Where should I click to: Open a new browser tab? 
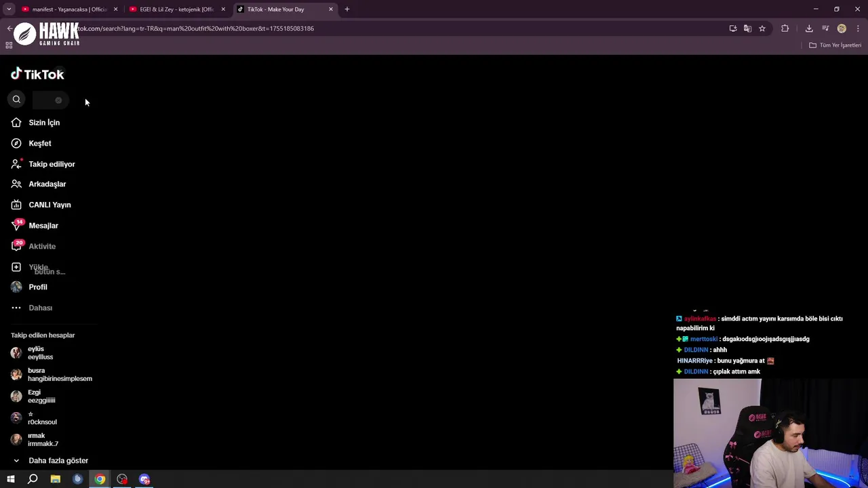pos(347,9)
